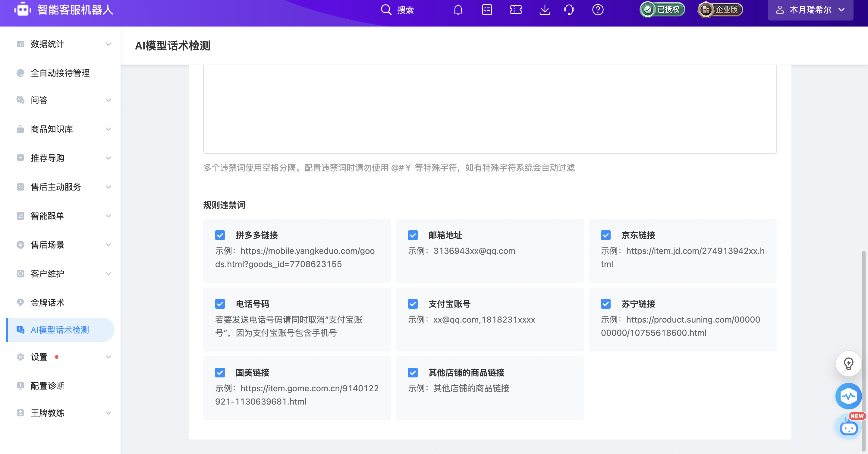Screen dimensions: 868x454
Task: Expand the 智能跟单 chevron
Action: [x=108, y=216]
